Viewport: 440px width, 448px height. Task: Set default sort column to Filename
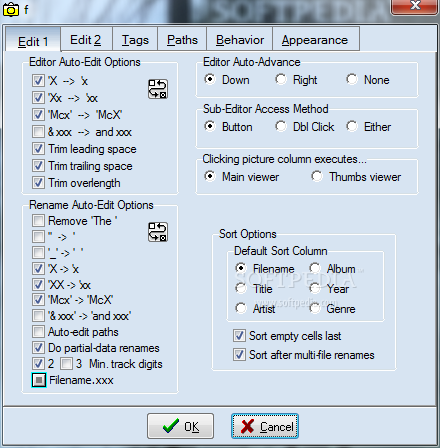click(241, 268)
